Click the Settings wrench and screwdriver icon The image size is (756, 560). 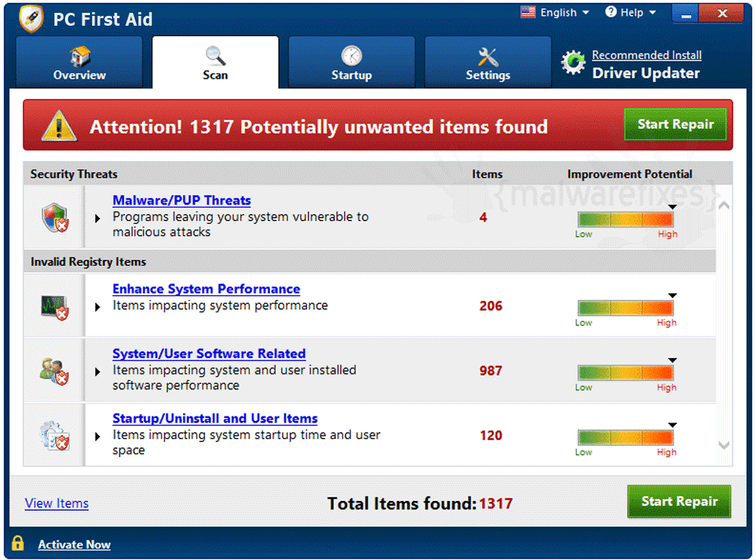[x=488, y=57]
